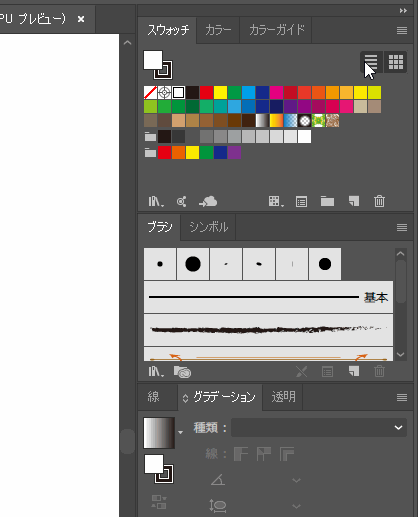418x517 pixels.
Task: Delete swatch using the trash icon
Action: click(x=379, y=201)
